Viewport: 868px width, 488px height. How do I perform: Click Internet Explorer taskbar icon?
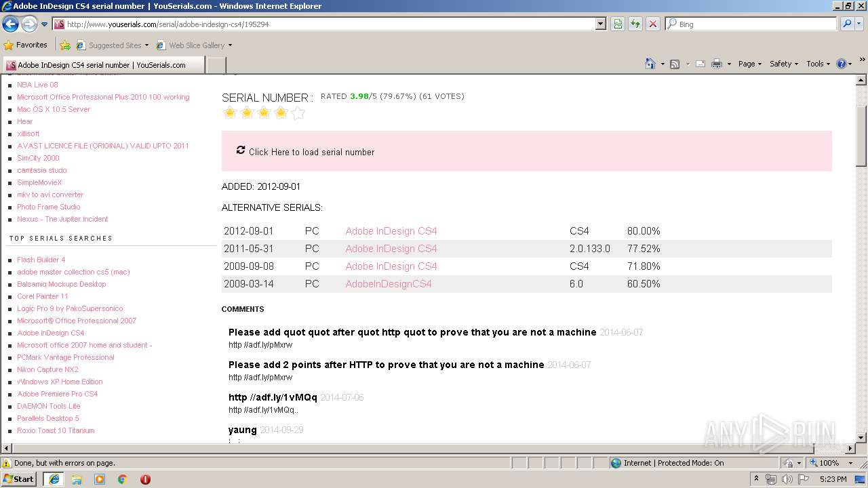(54, 479)
